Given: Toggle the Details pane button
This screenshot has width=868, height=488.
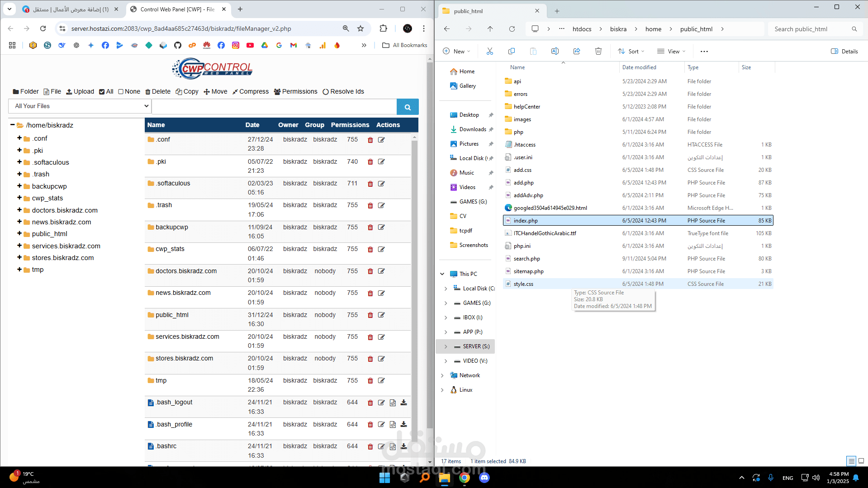Looking at the screenshot, I should tap(844, 52).
